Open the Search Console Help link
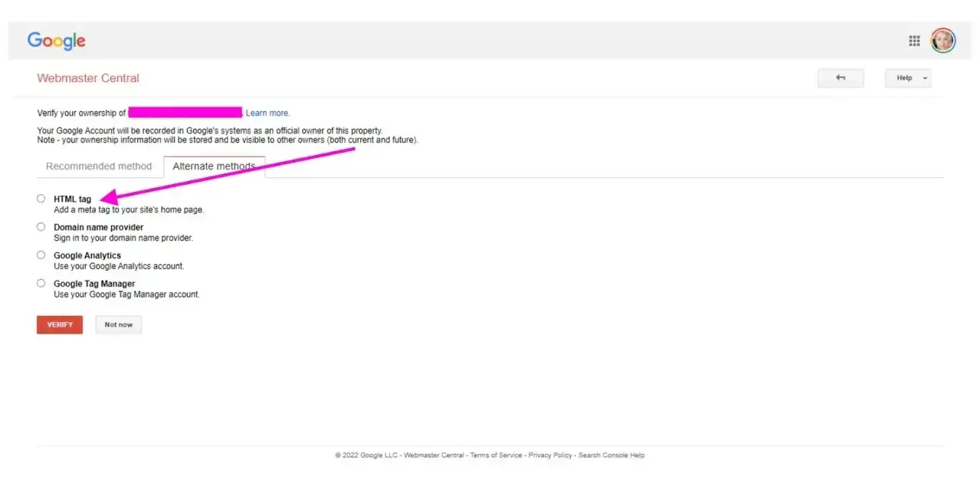The width and height of the screenshot is (980, 477). pos(611,456)
